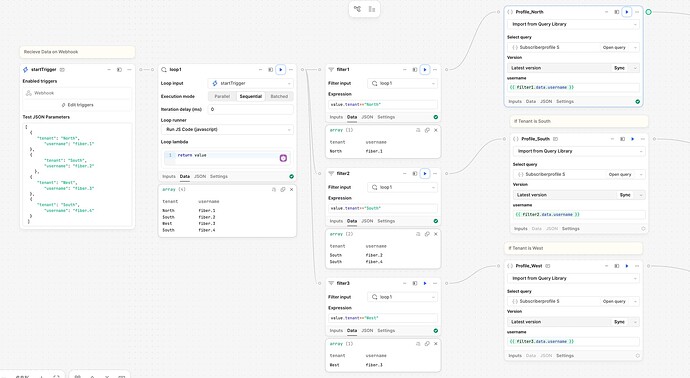690x378 pixels.
Task: Open Profile_West Latest version dropdown
Action: coord(573,322)
